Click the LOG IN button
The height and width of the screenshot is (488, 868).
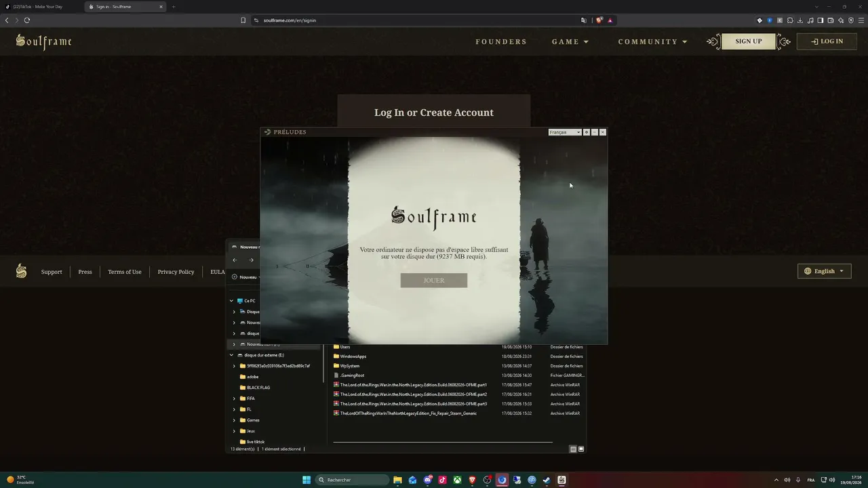click(x=827, y=41)
